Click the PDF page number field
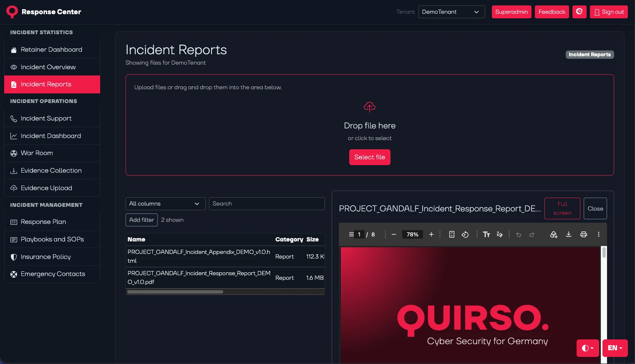 [x=359, y=234]
